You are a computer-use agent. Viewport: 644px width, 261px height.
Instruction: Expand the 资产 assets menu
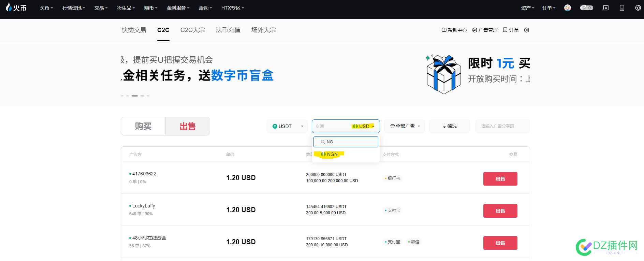528,8
